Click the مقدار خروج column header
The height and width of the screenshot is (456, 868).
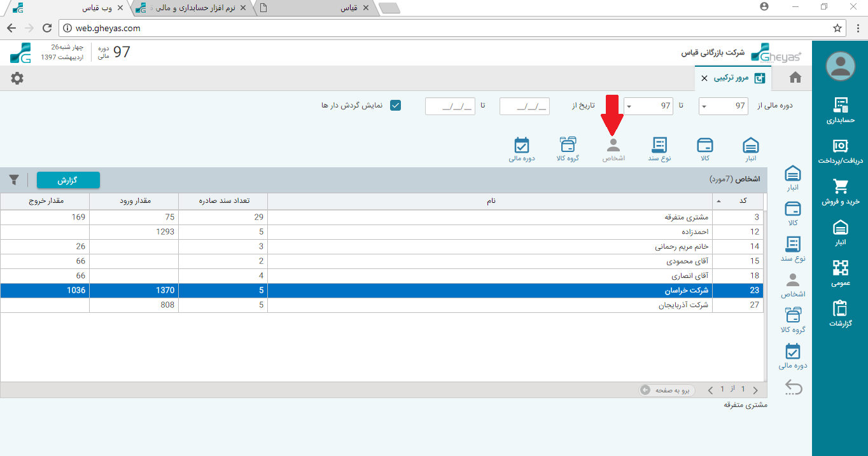[45, 201]
